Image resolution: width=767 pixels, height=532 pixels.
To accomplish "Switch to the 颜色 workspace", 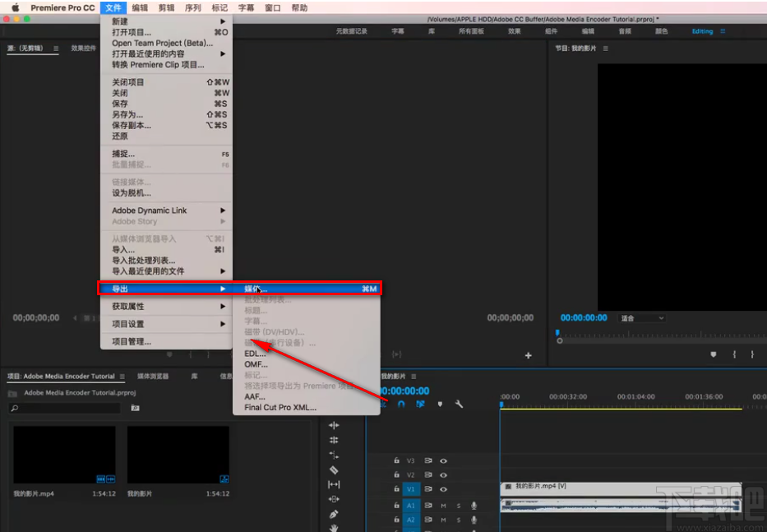I will [661, 30].
